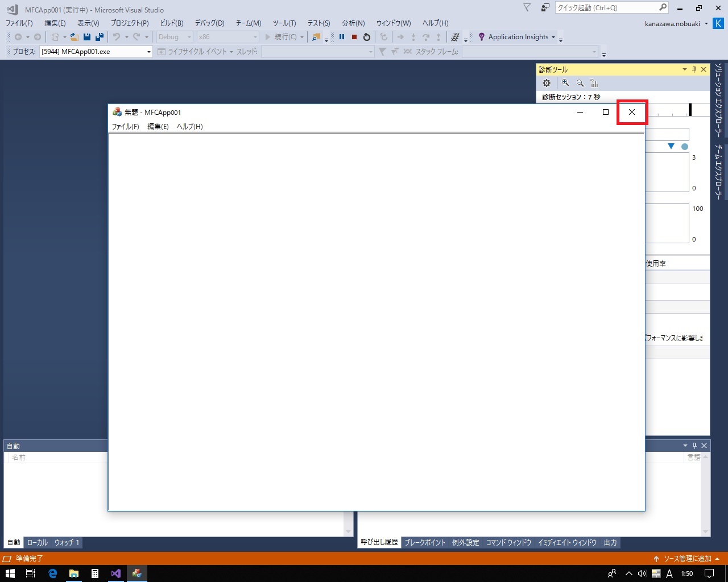
Task: Click the 準備完了 status text
Action: click(30, 559)
